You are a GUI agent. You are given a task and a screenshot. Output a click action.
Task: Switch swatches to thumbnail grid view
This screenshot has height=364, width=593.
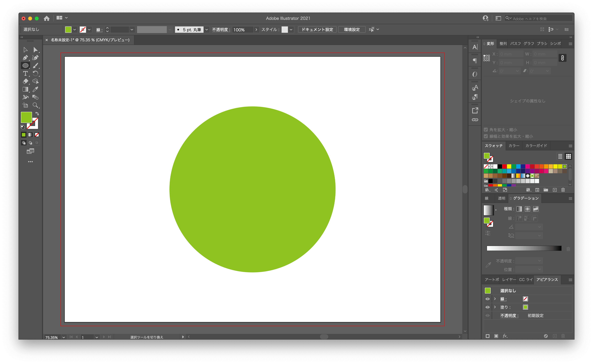coord(568,157)
